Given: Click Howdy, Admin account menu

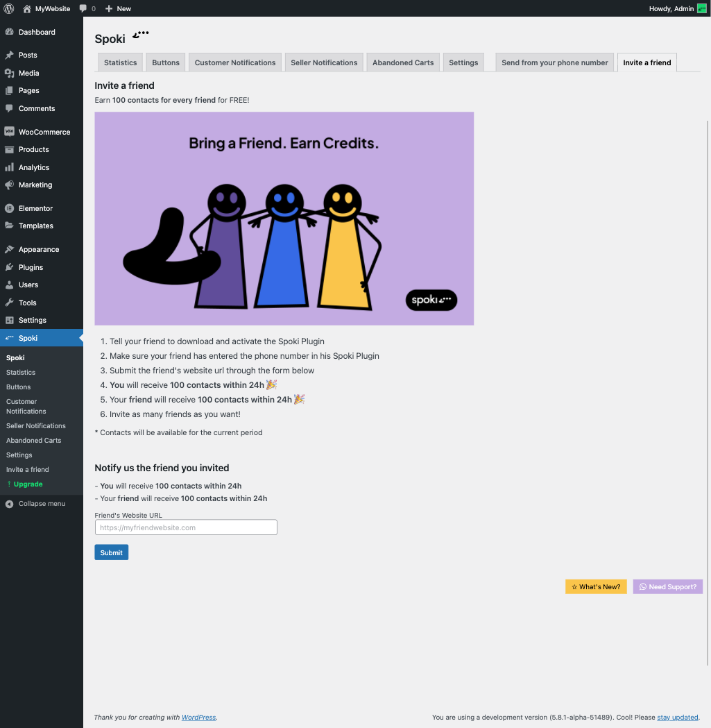Looking at the screenshot, I should click(x=677, y=8).
